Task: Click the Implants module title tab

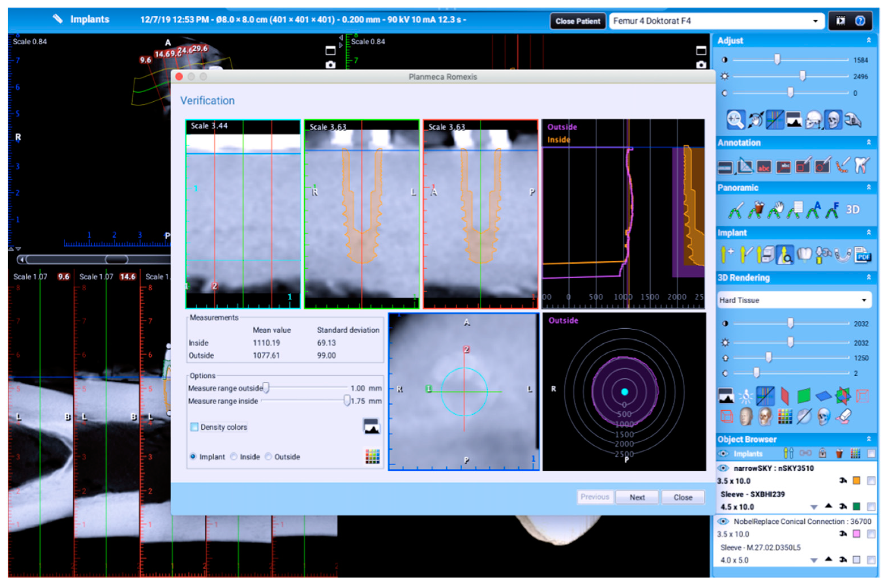Action: (90, 19)
